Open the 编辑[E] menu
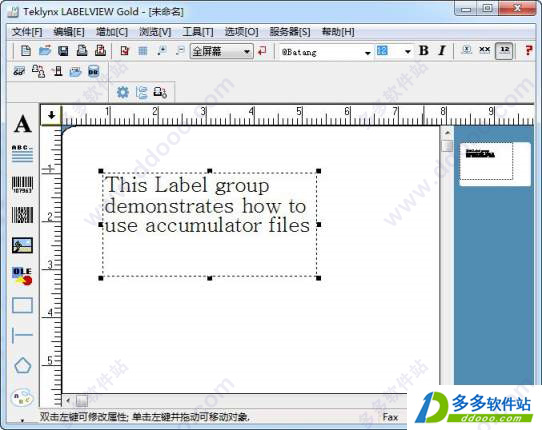The width and height of the screenshot is (542, 430). coord(69,32)
